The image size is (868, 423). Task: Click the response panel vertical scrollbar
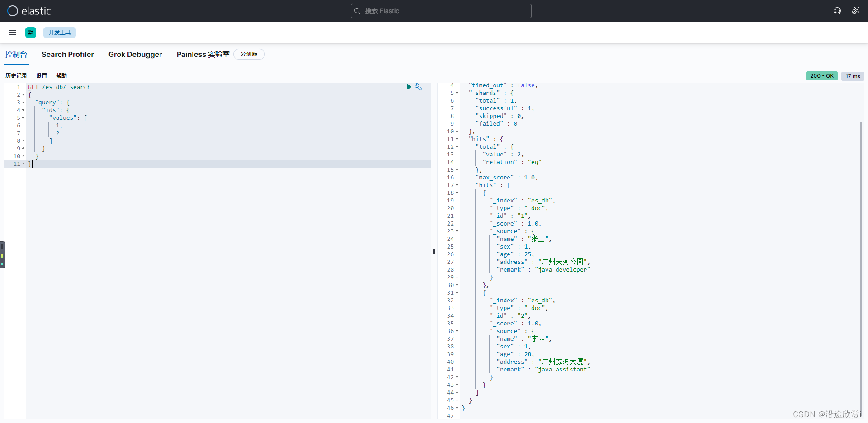[861, 267]
